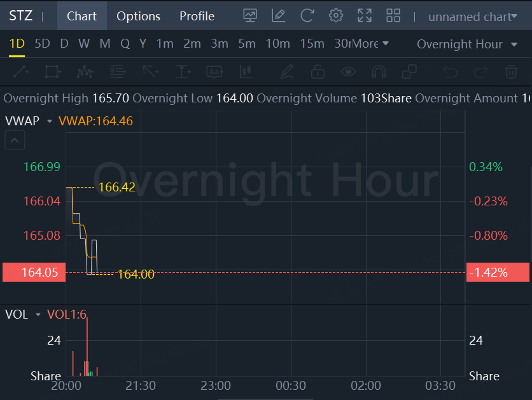Select the 5D timeframe
This screenshot has width=532, height=400.
[x=42, y=44]
